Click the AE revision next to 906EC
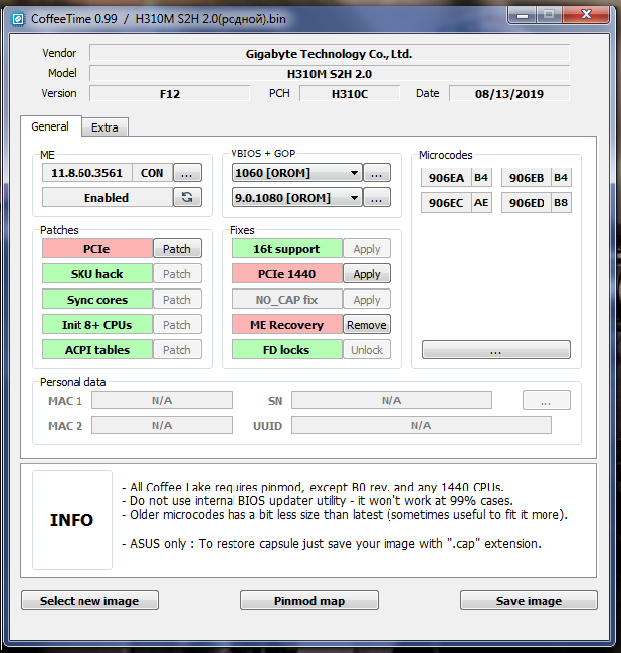This screenshot has height=653, width=621. pyautogui.click(x=481, y=203)
